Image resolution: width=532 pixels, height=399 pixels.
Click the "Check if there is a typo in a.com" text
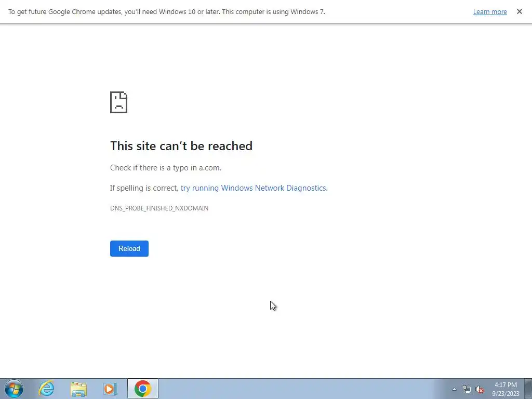(166, 168)
